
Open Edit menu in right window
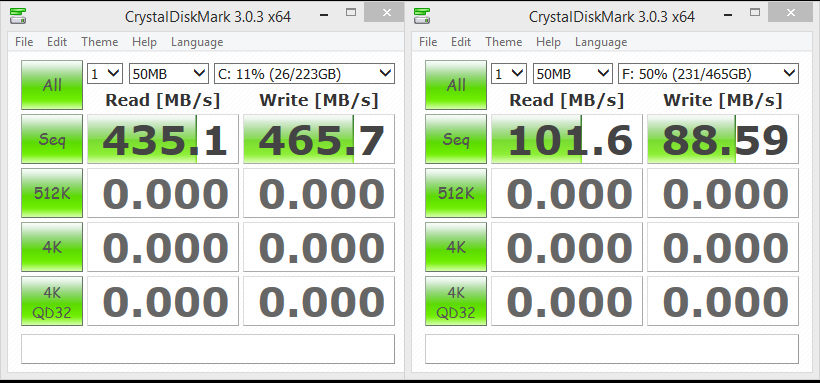[x=461, y=42]
